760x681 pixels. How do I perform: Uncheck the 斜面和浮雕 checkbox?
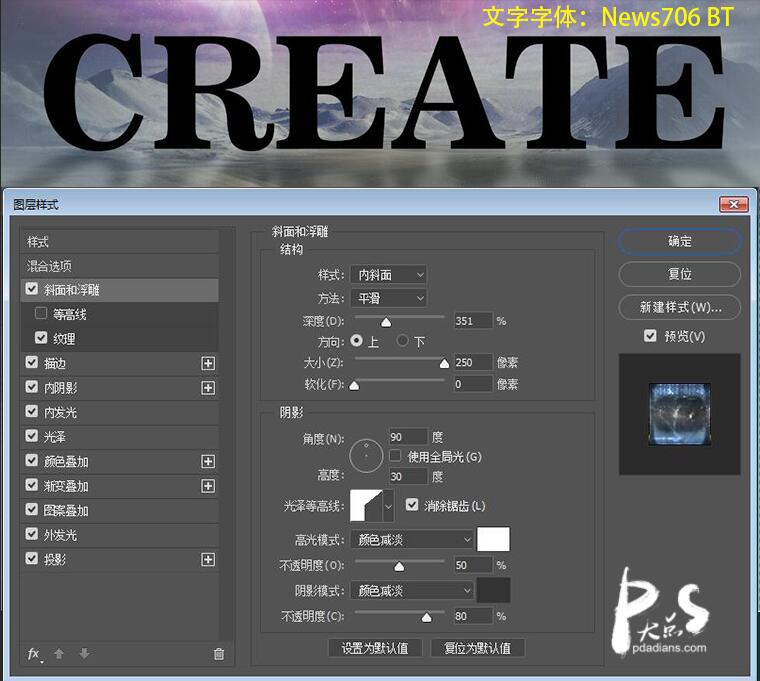pos(32,289)
